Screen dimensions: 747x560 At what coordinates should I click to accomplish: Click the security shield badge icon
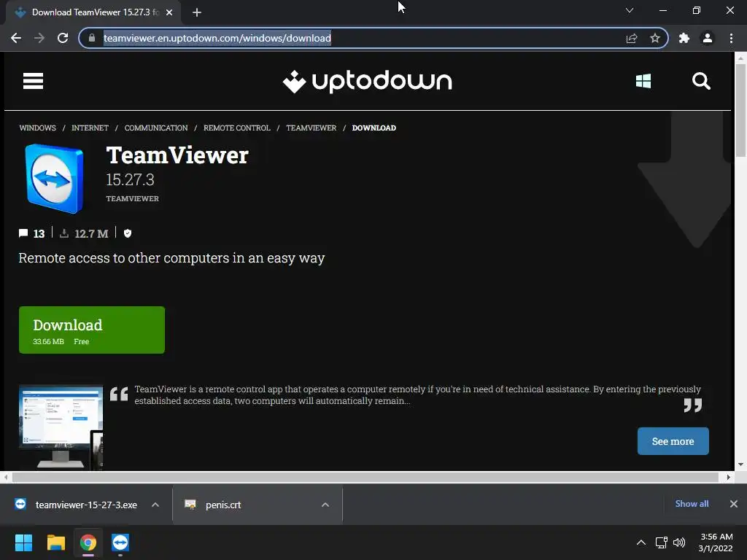[127, 233]
